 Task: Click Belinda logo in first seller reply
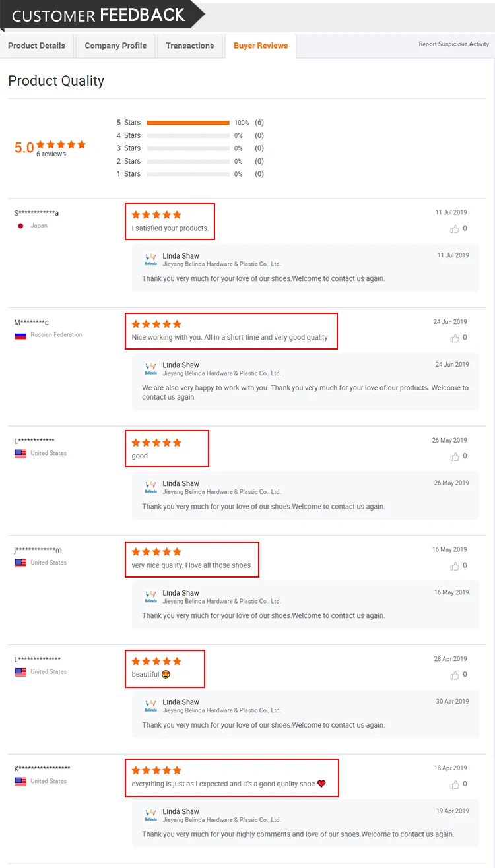click(x=151, y=259)
